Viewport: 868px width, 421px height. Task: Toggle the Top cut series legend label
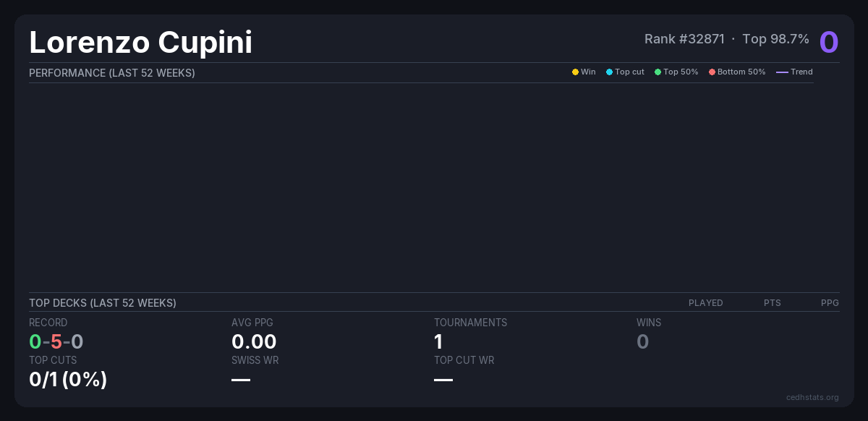tap(629, 72)
